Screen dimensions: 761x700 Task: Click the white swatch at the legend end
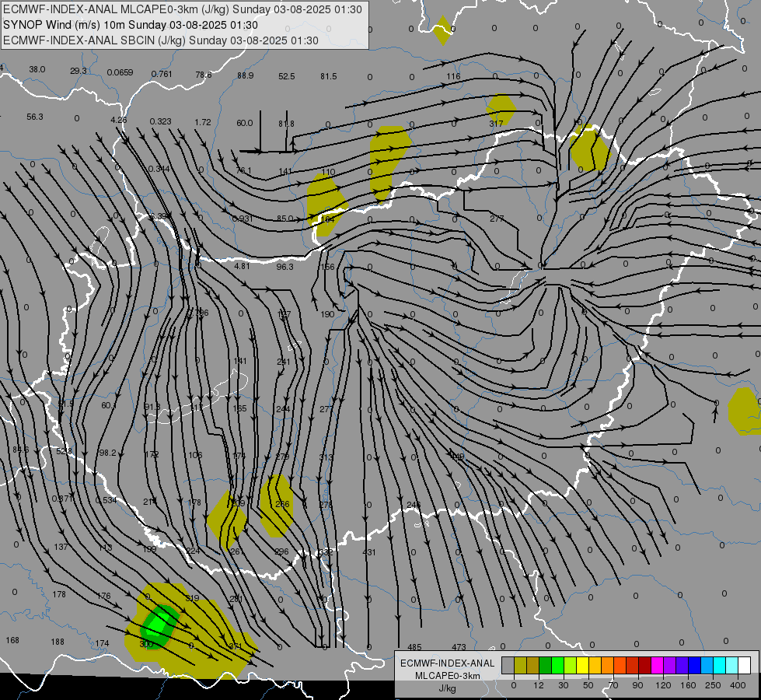[x=744, y=665]
